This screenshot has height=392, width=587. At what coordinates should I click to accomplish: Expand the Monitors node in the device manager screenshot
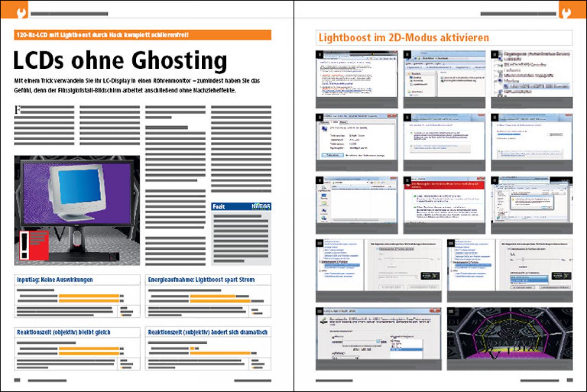(x=497, y=79)
